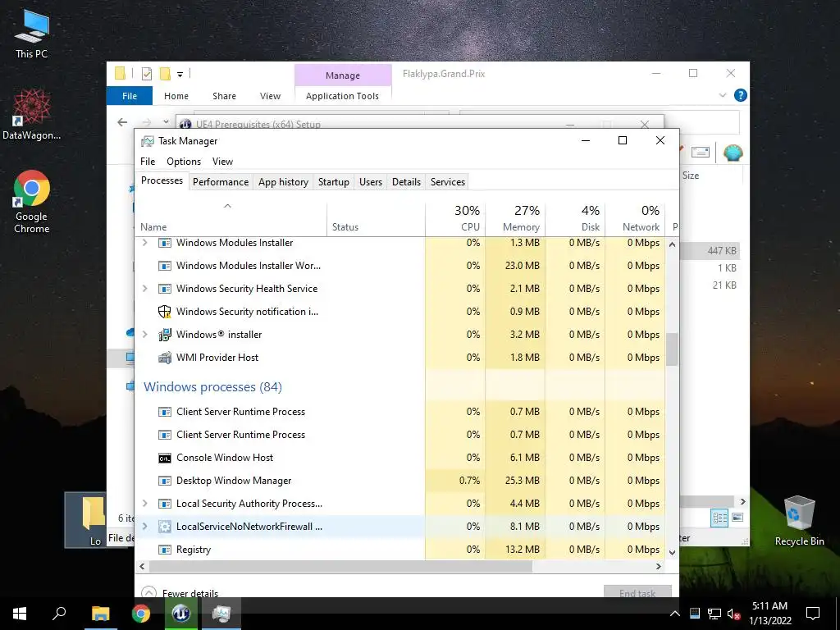Switch to the Details tab

point(406,182)
